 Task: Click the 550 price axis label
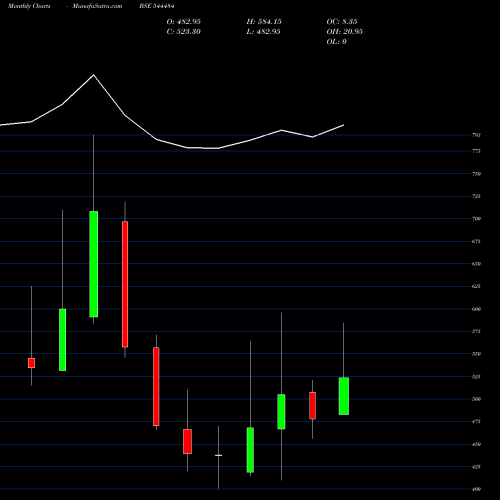point(476,354)
